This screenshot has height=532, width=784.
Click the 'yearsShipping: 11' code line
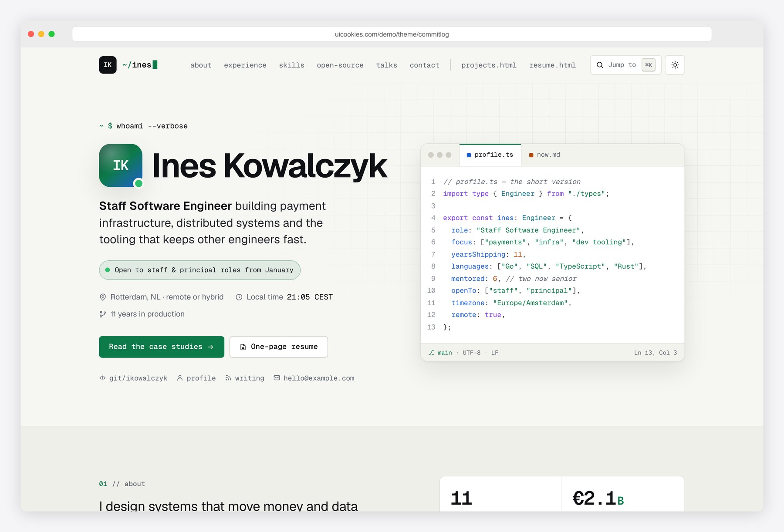[x=488, y=254]
